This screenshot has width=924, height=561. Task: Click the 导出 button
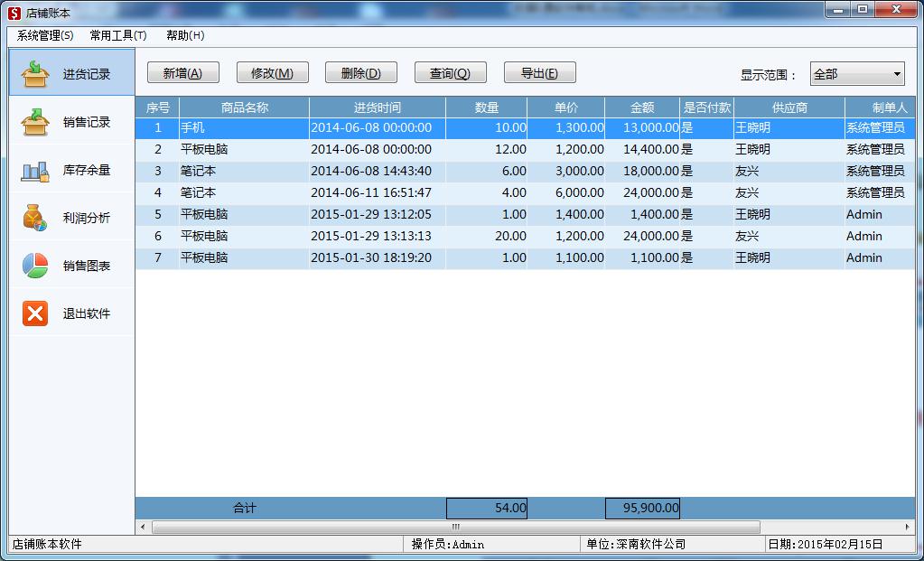tap(540, 72)
